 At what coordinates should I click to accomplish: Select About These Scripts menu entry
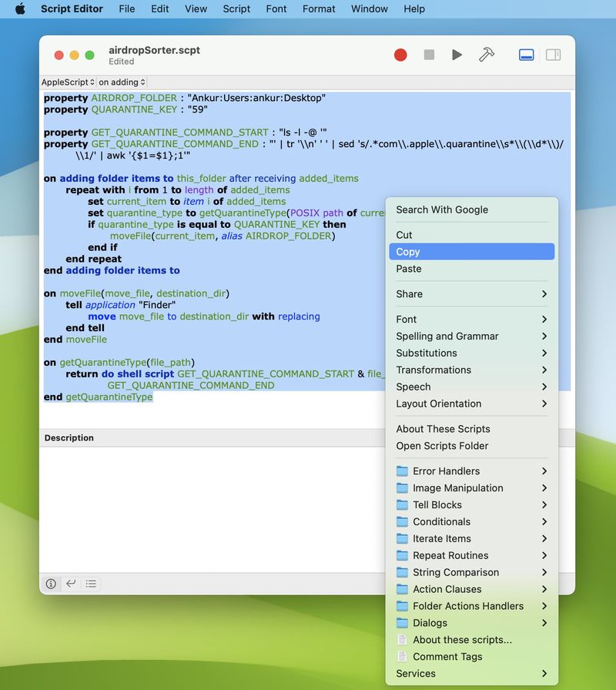(x=472, y=429)
